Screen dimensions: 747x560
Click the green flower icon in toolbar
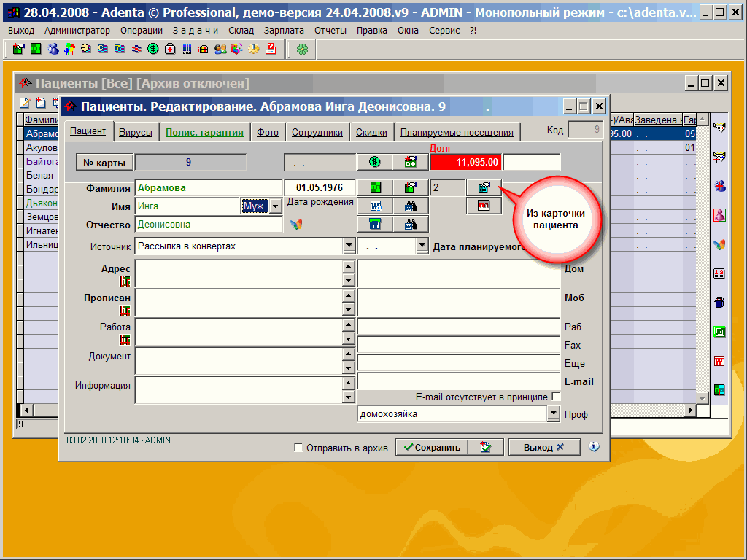coord(302,49)
